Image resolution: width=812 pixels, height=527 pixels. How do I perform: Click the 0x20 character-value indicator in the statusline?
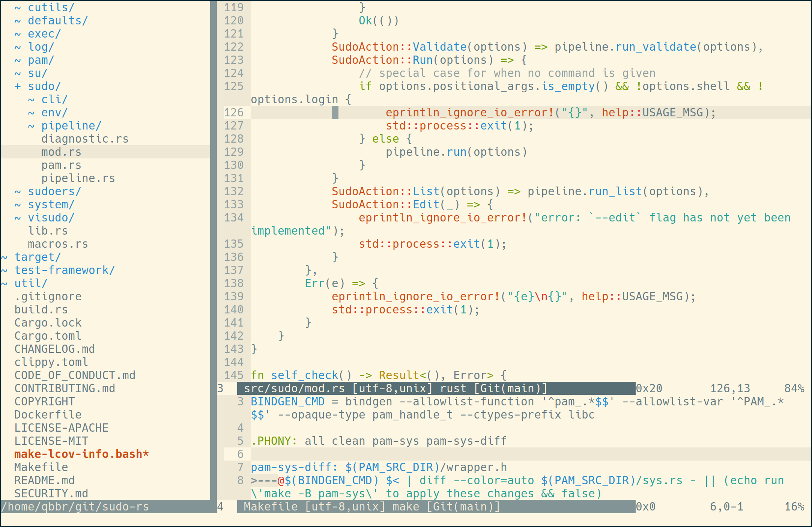pos(650,388)
